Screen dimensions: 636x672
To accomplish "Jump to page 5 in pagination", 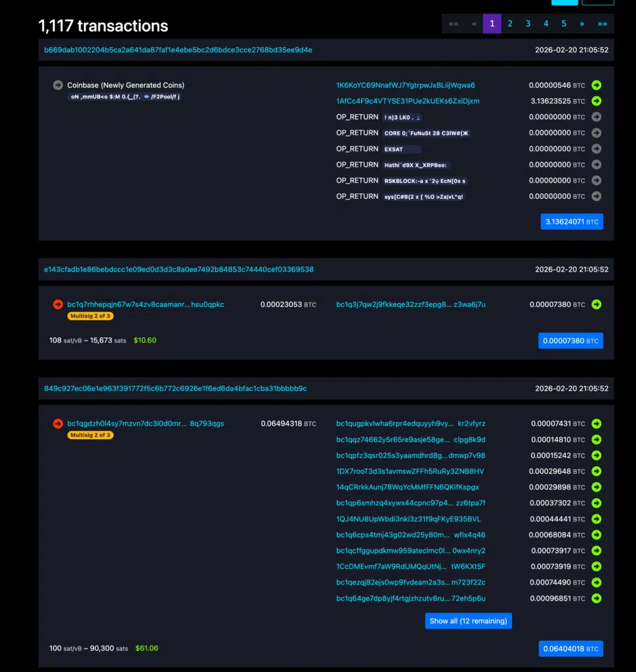I will tap(564, 24).
